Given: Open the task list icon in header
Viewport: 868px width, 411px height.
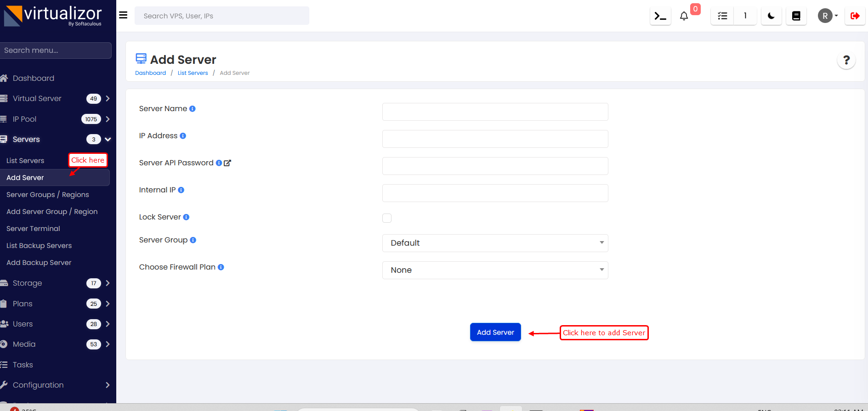Looking at the screenshot, I should click(722, 16).
